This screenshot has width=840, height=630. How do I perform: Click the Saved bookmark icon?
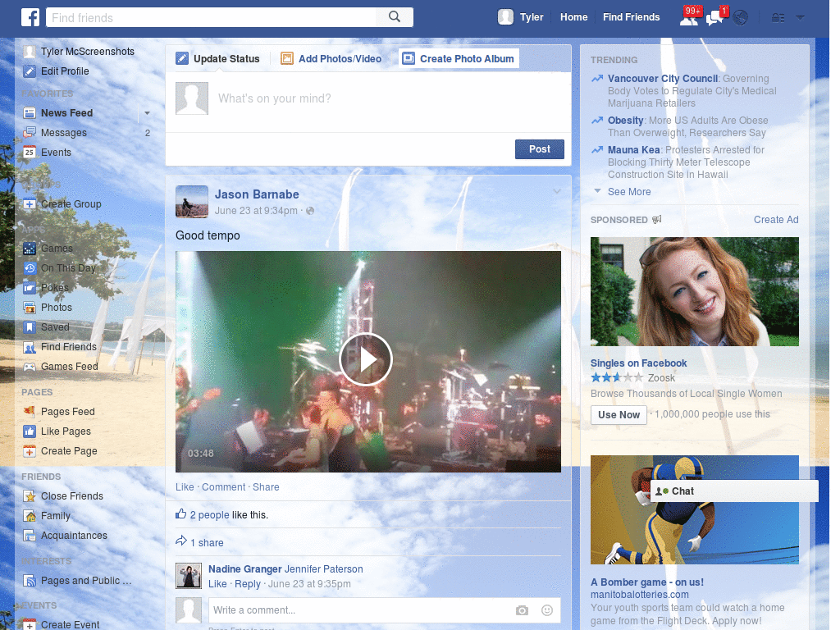click(30, 327)
